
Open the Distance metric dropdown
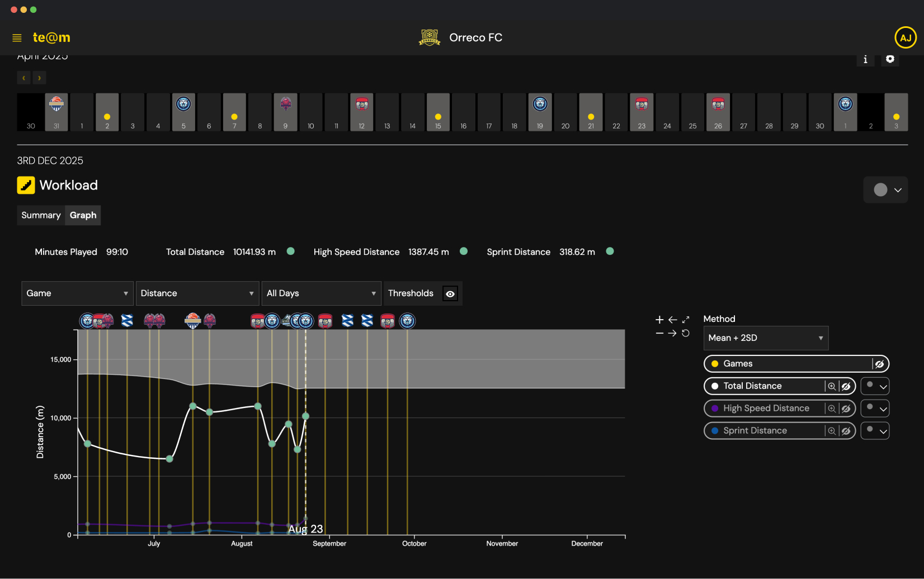(197, 293)
